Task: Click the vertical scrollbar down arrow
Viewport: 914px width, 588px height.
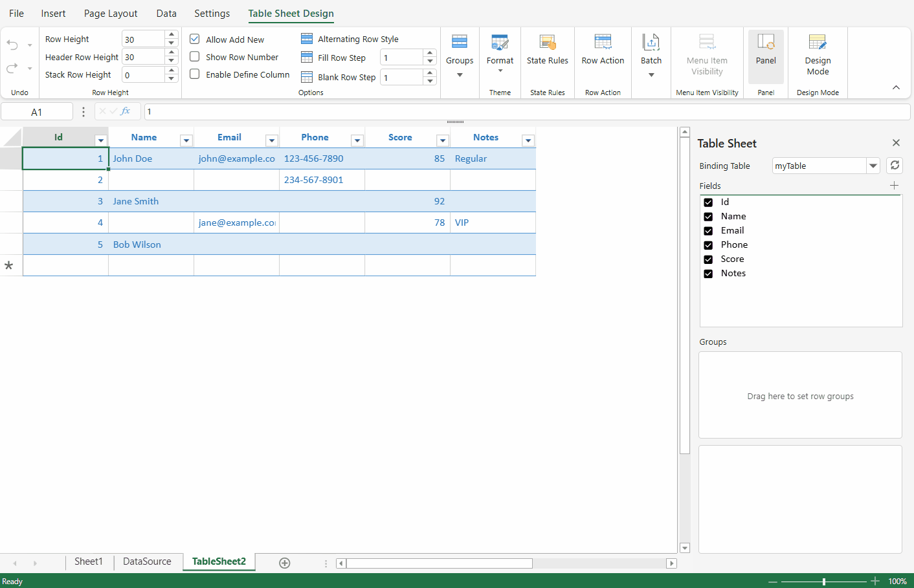Action: (x=685, y=548)
